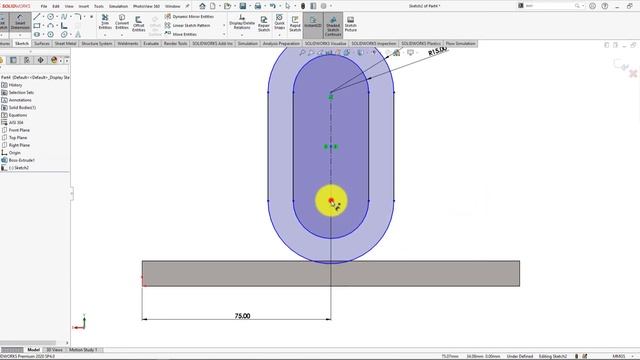Click the Move Entities button

pos(181,34)
